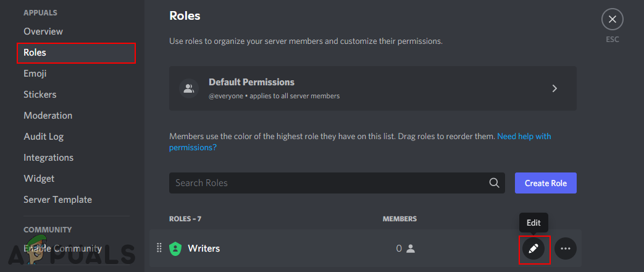Expand Default Permissions with the chevron arrow

pyautogui.click(x=554, y=88)
